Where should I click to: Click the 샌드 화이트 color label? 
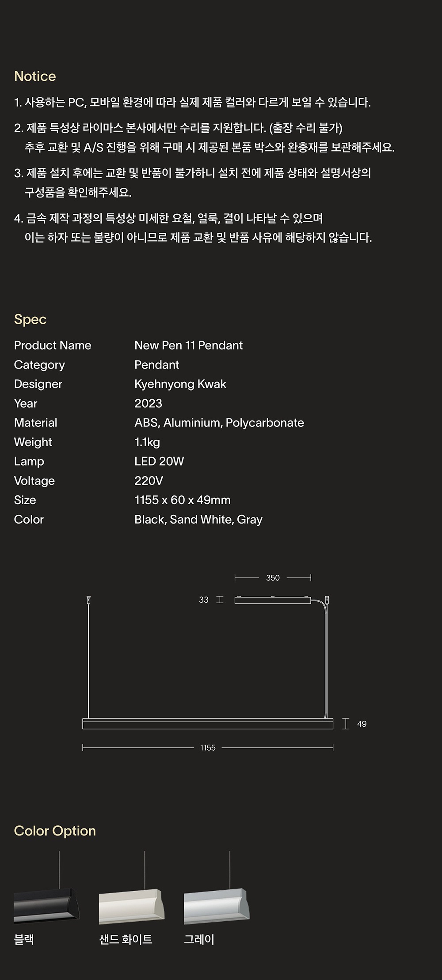pyautogui.click(x=126, y=939)
